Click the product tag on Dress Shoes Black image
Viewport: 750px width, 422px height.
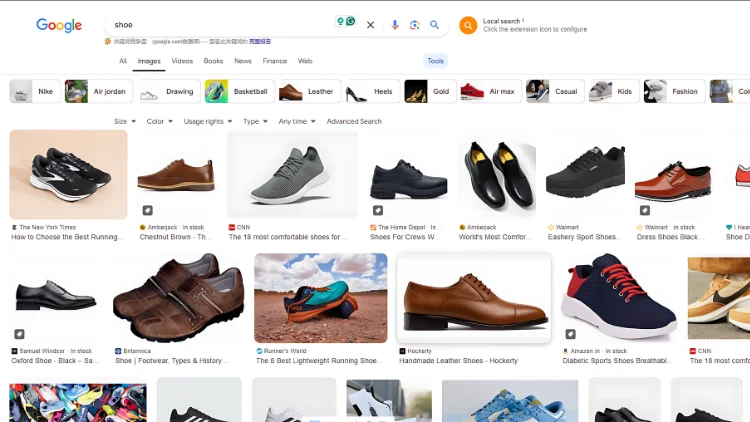(645, 210)
